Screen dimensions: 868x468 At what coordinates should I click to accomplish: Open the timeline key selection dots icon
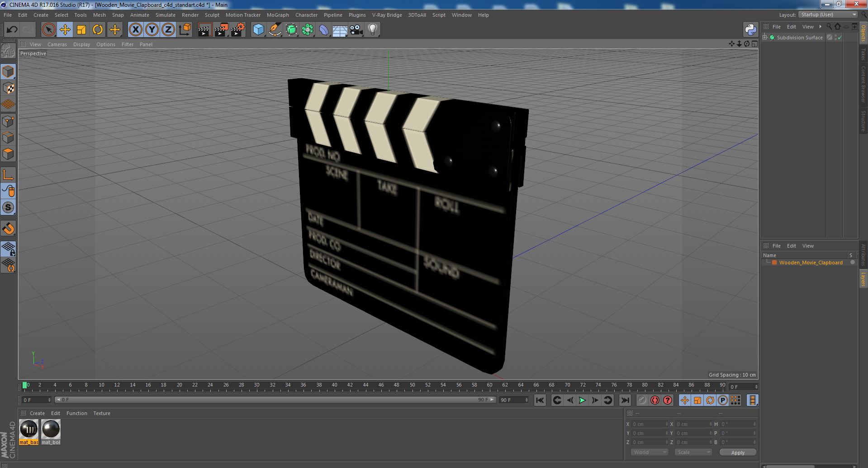(x=735, y=400)
